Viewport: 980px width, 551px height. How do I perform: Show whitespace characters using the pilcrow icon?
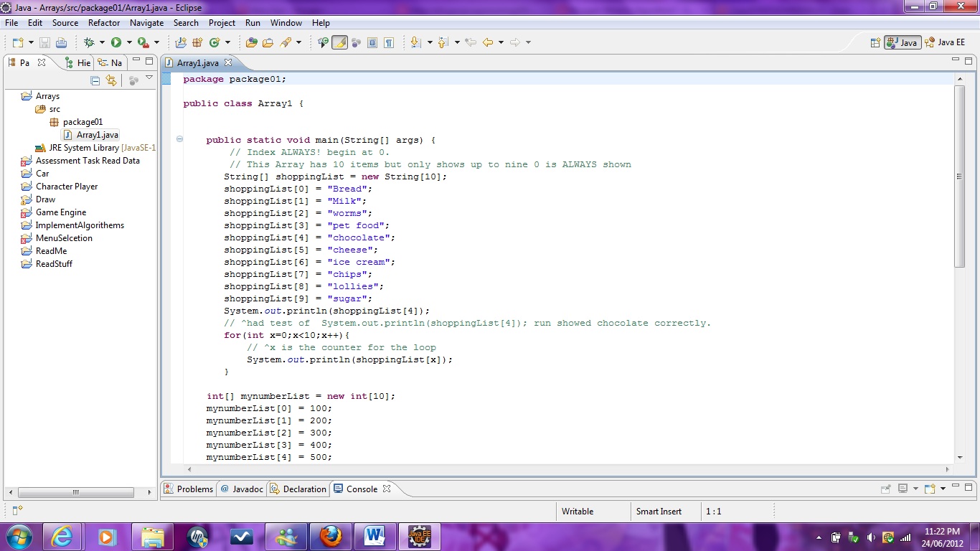389,42
